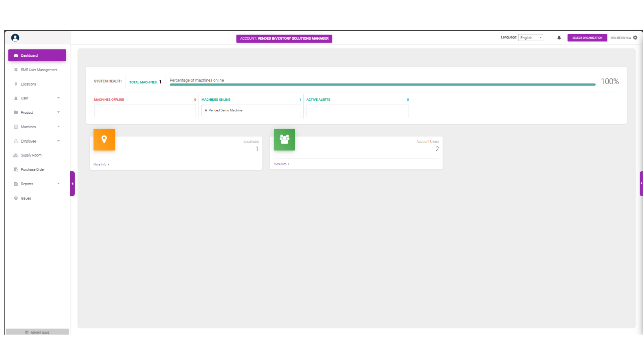Click the empty Machines Offline list box
Image resolution: width=644 pixels, height=362 pixels.
tap(145, 110)
